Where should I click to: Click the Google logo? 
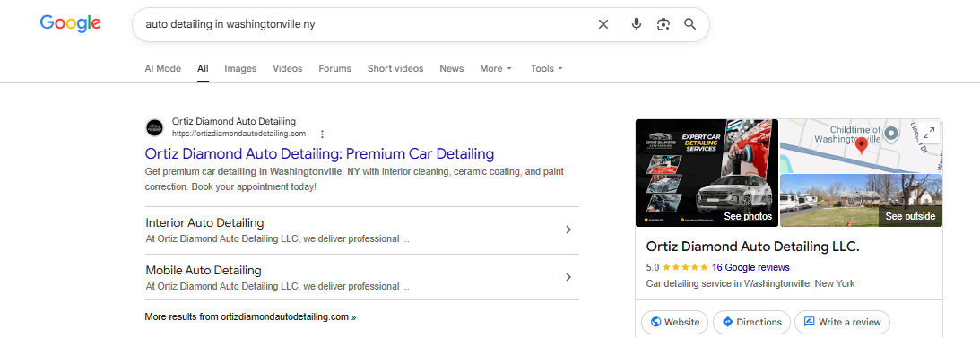70,23
